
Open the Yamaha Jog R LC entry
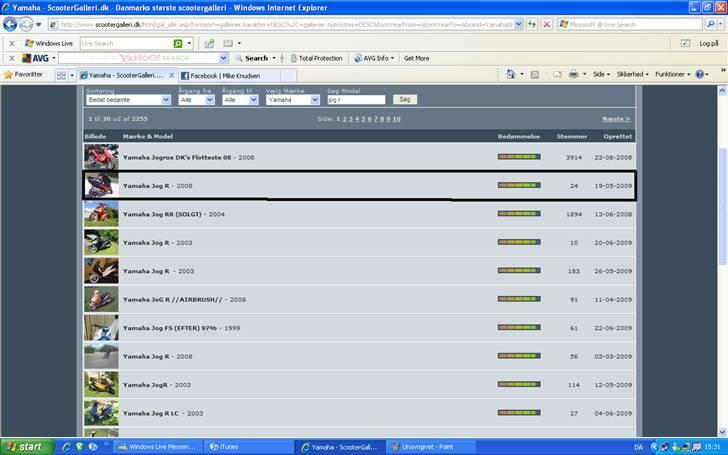pos(151,413)
